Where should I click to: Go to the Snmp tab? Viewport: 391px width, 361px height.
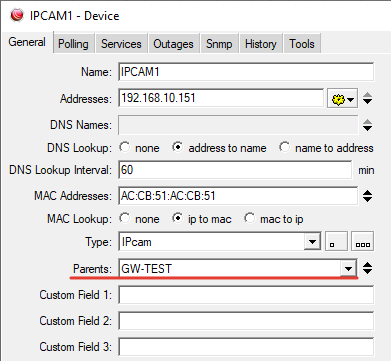point(219,44)
